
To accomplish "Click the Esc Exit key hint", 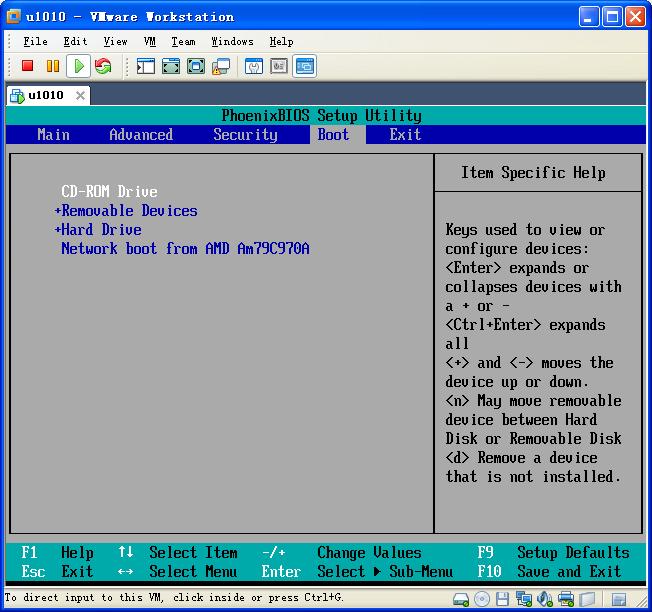I will (57, 571).
